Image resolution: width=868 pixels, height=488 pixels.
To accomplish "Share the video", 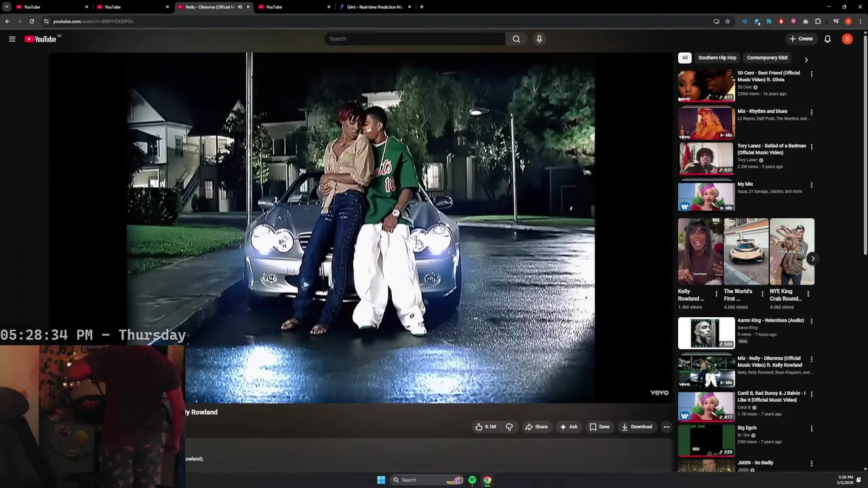I will (x=536, y=427).
